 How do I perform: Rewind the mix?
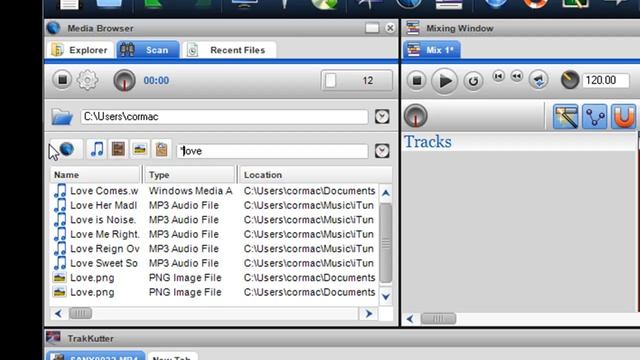(x=517, y=76)
